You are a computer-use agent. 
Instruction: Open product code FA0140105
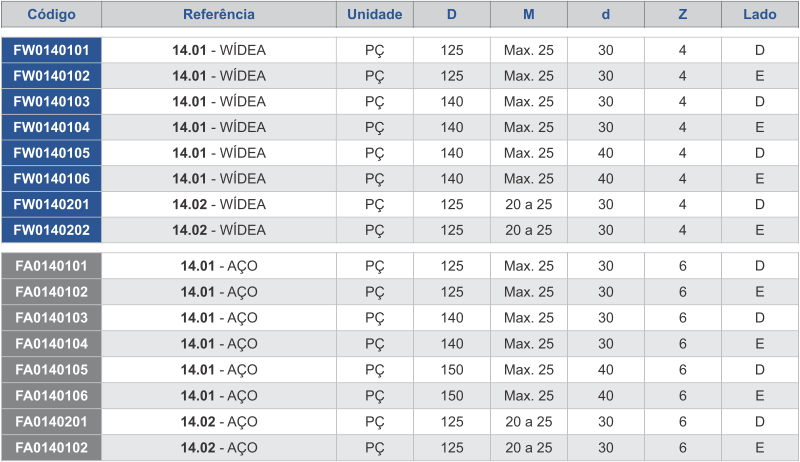(x=52, y=370)
